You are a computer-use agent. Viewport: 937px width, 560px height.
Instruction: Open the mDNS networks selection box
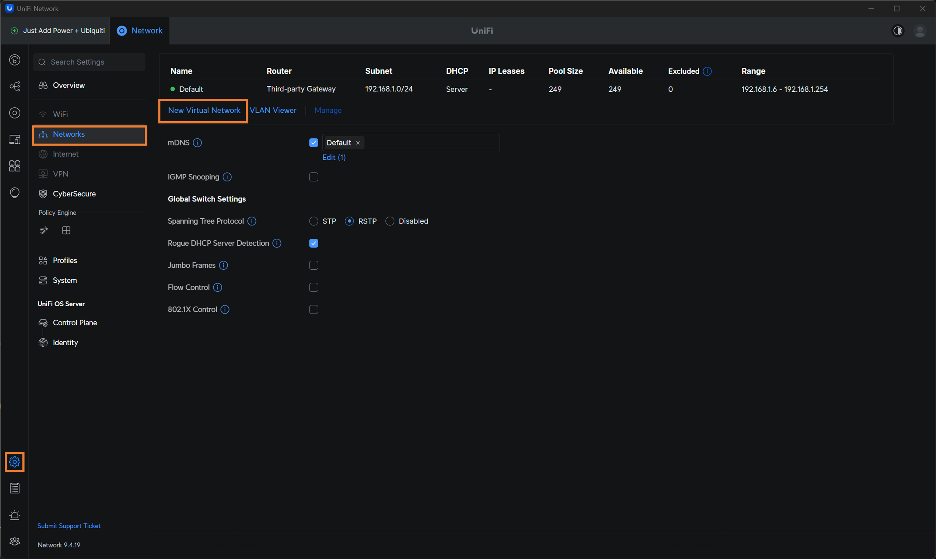point(430,143)
